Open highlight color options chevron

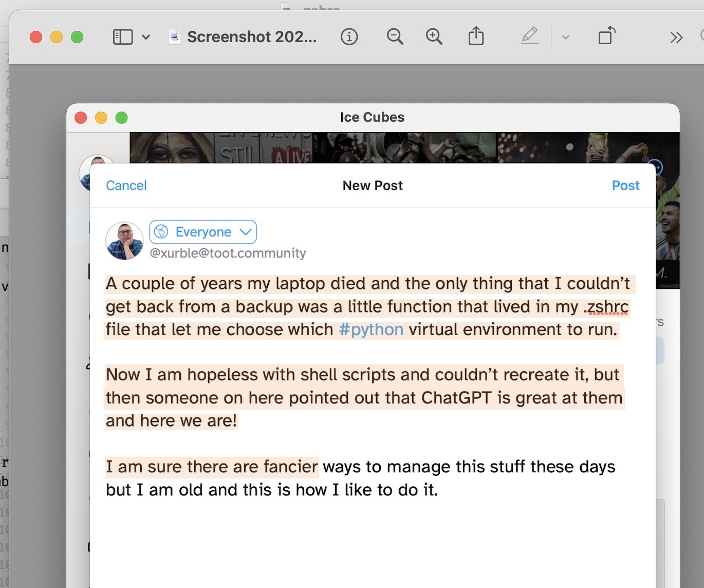tap(566, 37)
